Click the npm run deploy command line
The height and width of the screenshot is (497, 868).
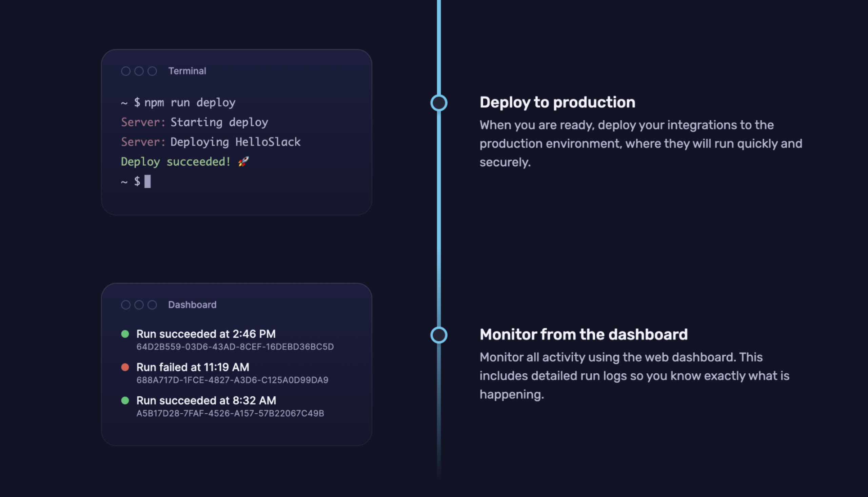[190, 102]
